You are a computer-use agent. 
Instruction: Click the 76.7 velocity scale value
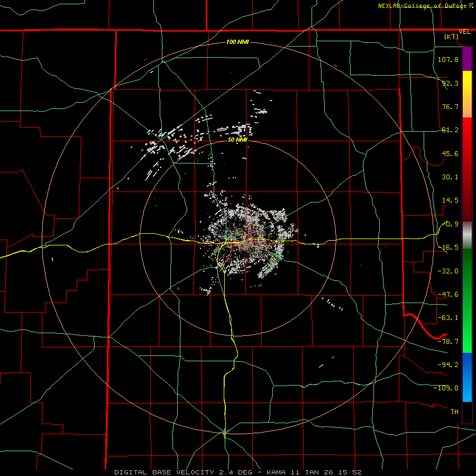[x=450, y=106]
